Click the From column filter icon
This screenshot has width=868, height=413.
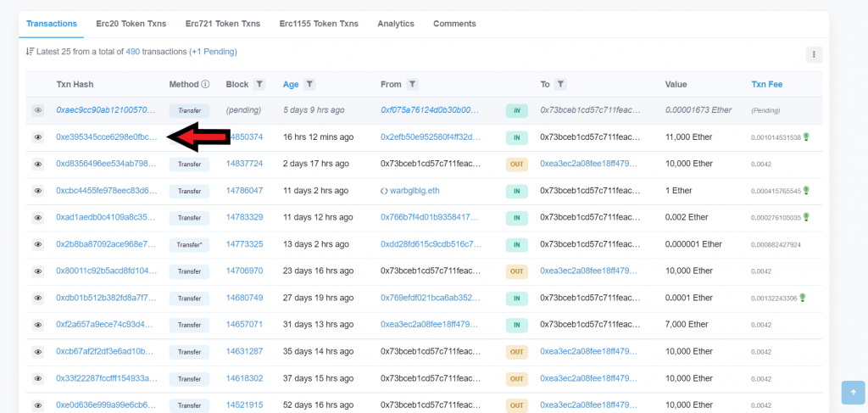(412, 84)
